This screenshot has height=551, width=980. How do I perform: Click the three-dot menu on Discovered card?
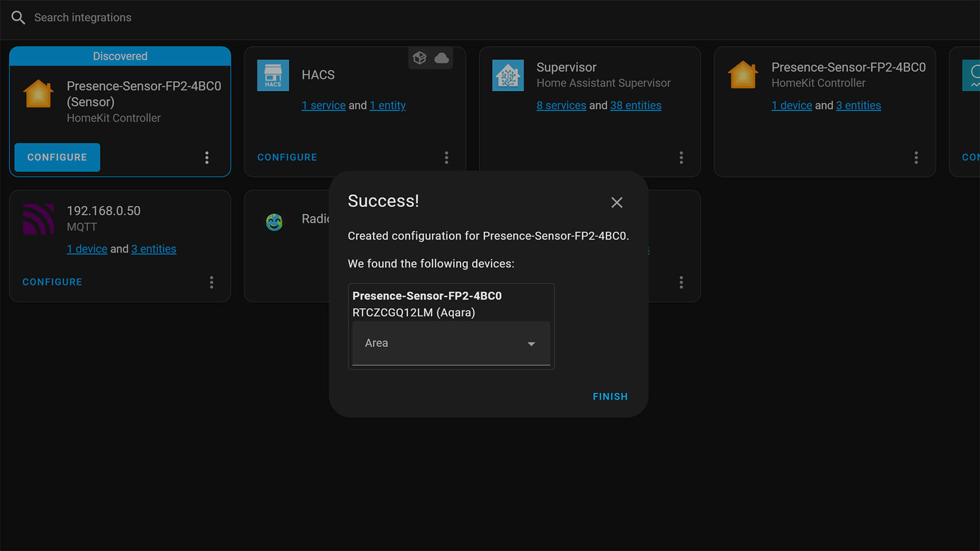coord(207,157)
